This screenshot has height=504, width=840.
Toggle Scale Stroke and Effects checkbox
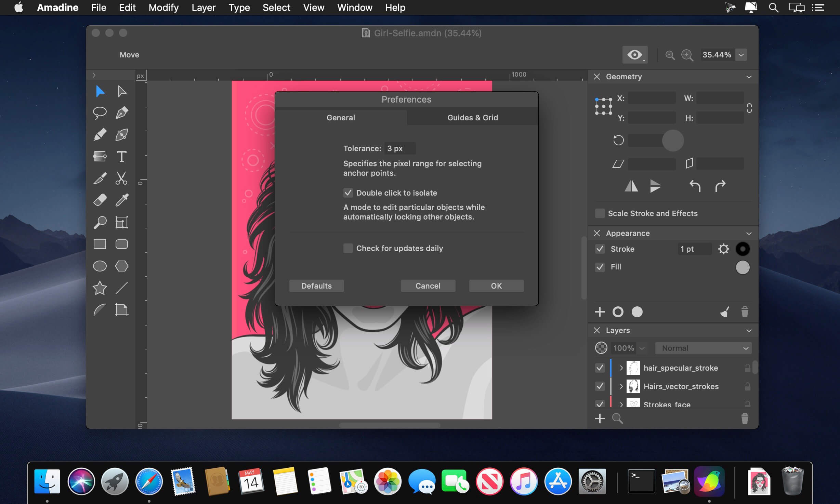click(600, 213)
